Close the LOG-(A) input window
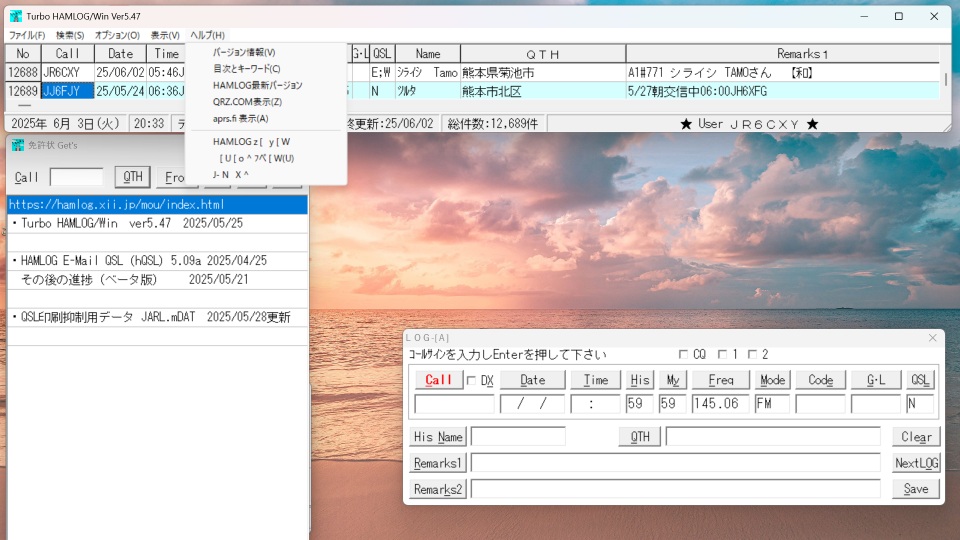Viewport: 960px width, 540px height. [x=932, y=338]
